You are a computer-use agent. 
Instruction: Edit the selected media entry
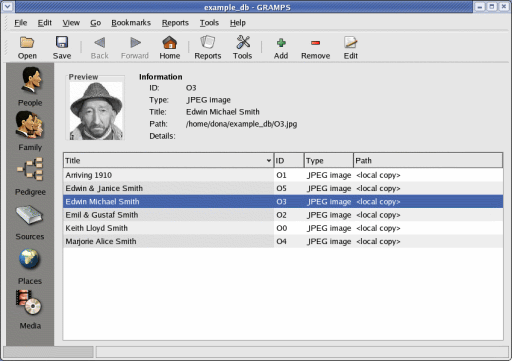point(350,48)
